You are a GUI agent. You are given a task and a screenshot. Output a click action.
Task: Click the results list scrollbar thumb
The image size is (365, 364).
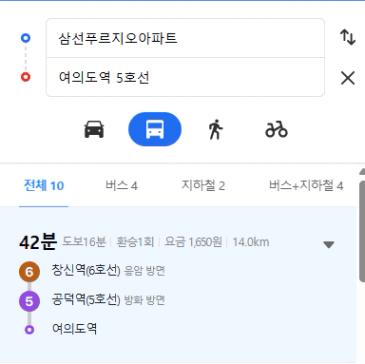coord(362,231)
